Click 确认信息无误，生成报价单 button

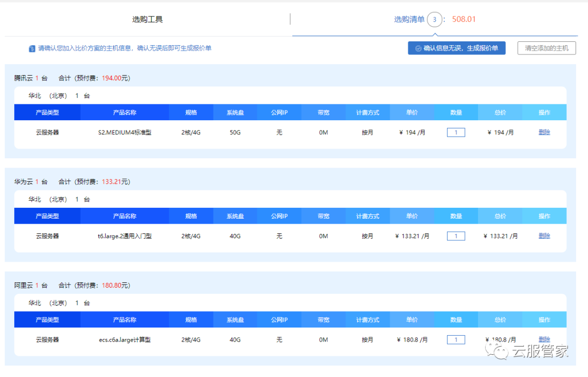pos(456,48)
